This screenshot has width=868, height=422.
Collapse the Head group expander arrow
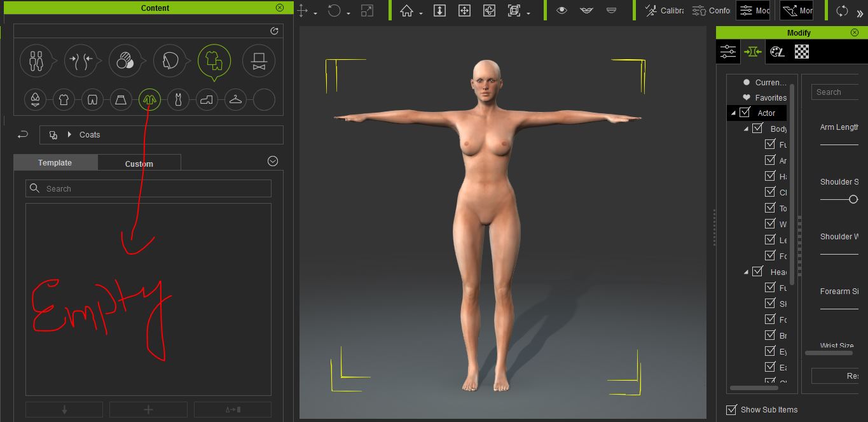click(747, 272)
